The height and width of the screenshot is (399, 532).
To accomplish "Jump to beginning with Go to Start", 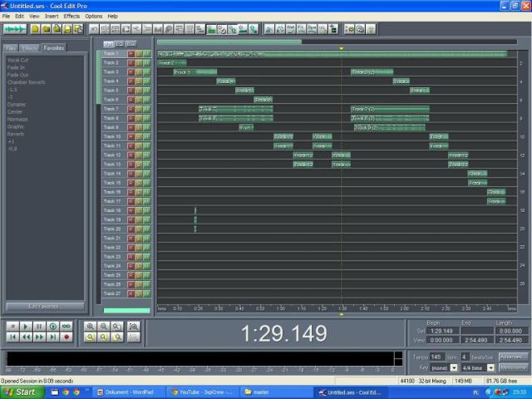I will click(x=12, y=337).
